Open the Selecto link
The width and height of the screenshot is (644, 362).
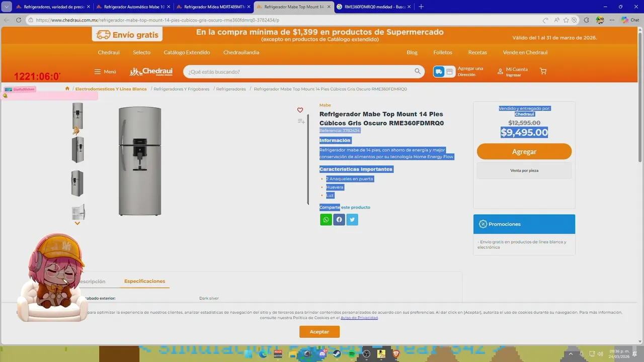click(x=142, y=52)
